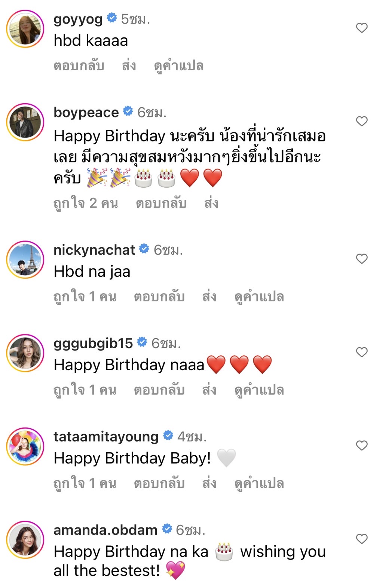The height and width of the screenshot is (585, 392).
Task: Open boypeace's profile picture
Action: [x=25, y=122]
